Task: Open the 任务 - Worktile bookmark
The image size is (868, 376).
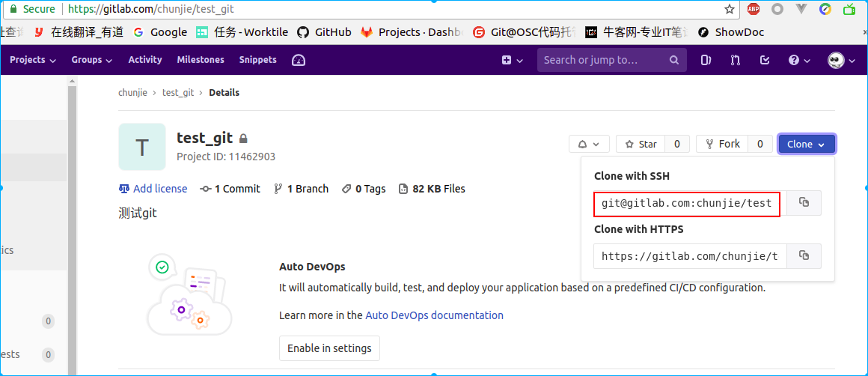Action: pyautogui.click(x=242, y=32)
